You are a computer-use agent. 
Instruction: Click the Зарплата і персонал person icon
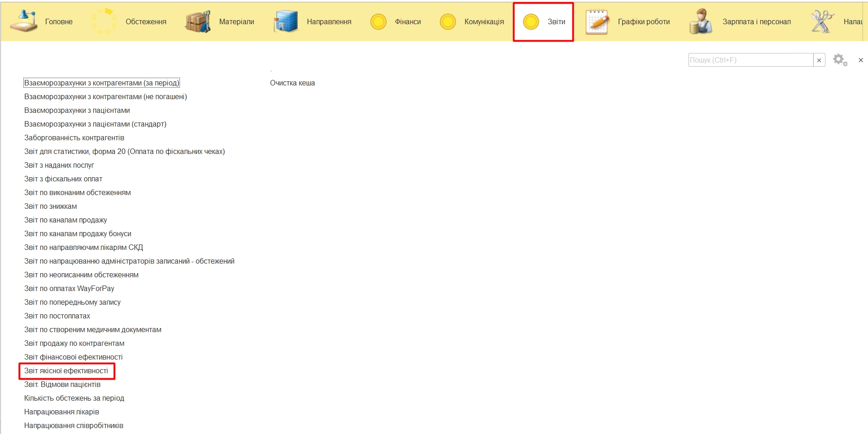click(701, 21)
